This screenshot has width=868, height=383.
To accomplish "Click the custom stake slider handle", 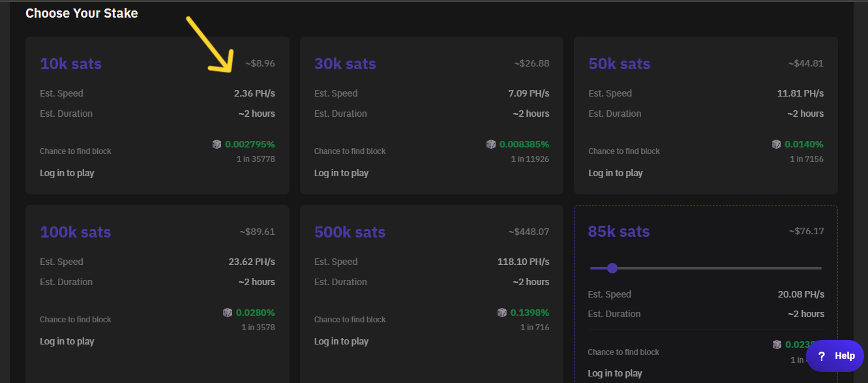I will click(612, 268).
